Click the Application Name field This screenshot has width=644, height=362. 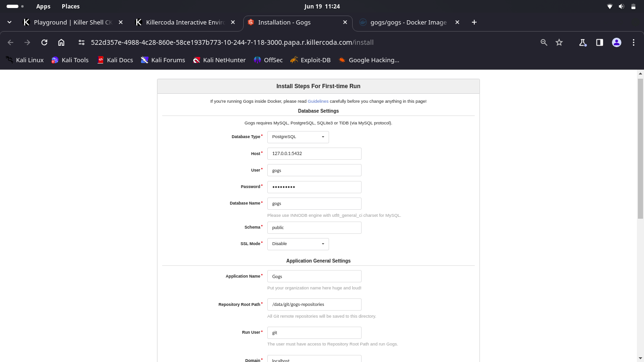(x=314, y=276)
